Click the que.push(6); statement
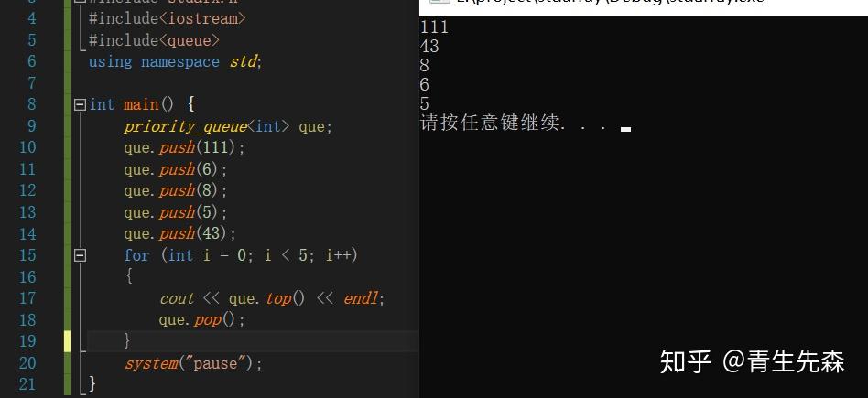This screenshot has height=398, width=868. pyautogui.click(x=176, y=169)
